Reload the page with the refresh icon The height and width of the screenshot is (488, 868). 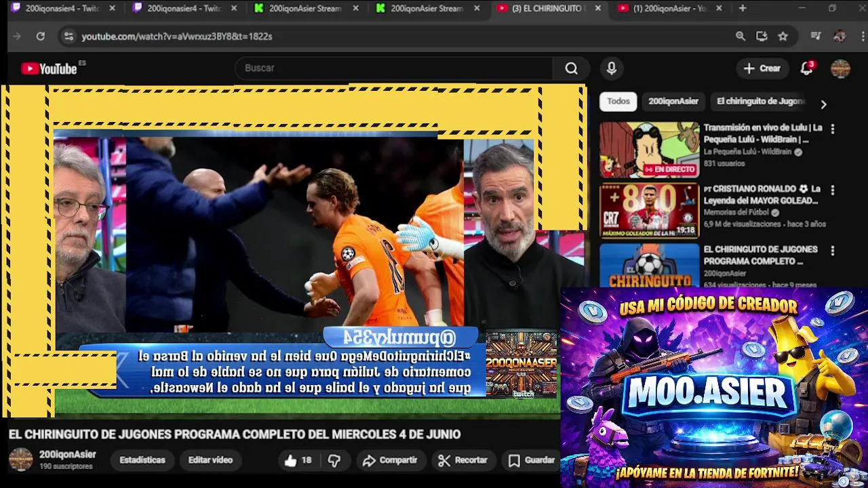pyautogui.click(x=40, y=37)
